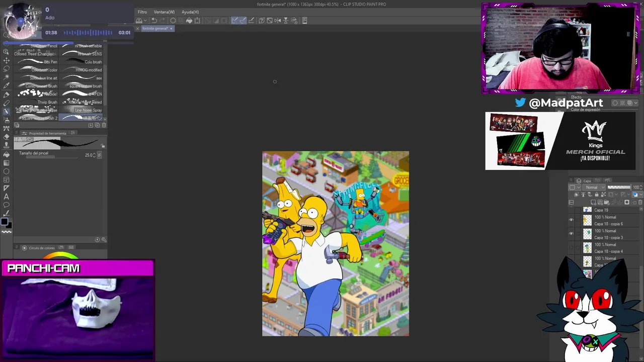Select the Figure hexagon tool
Viewport: 644px width, 362px height.
(x=6, y=171)
